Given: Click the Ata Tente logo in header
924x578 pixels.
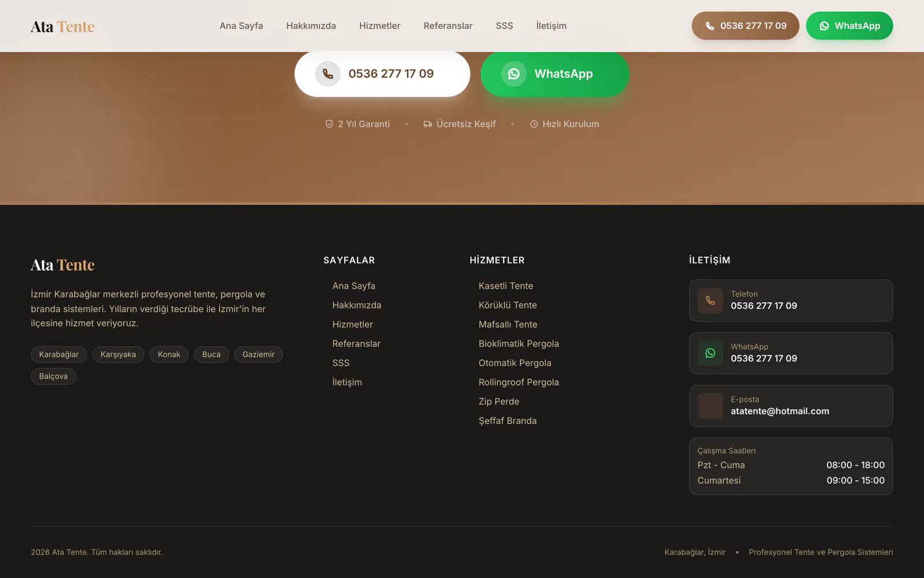Looking at the screenshot, I should pyautogui.click(x=62, y=27).
